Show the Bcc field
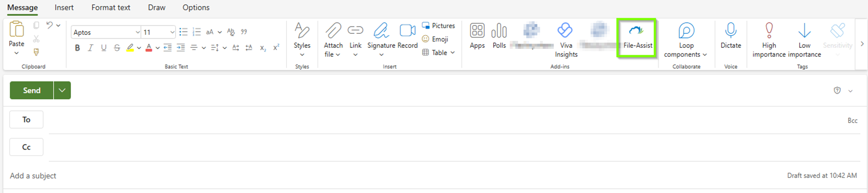 pyautogui.click(x=852, y=121)
